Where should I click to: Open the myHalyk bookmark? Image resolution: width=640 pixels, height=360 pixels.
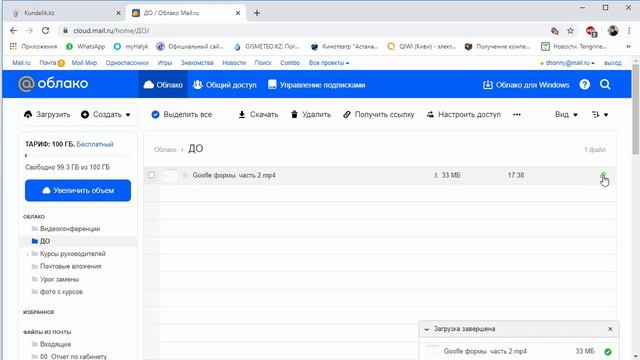131,47
